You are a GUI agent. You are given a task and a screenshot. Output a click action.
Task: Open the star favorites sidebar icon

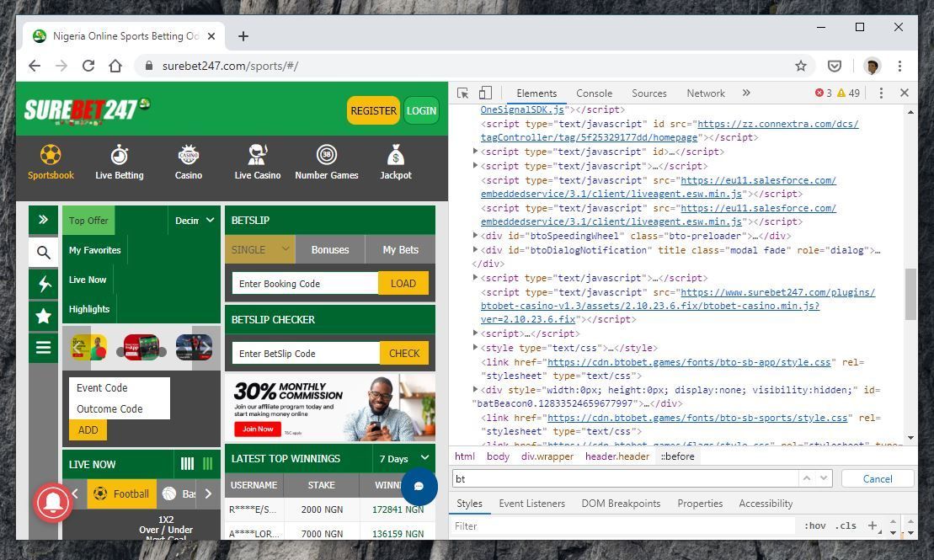pyautogui.click(x=43, y=316)
